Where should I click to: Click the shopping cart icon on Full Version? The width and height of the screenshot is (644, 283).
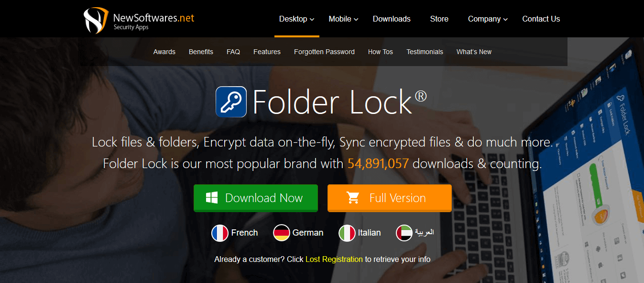tap(353, 198)
